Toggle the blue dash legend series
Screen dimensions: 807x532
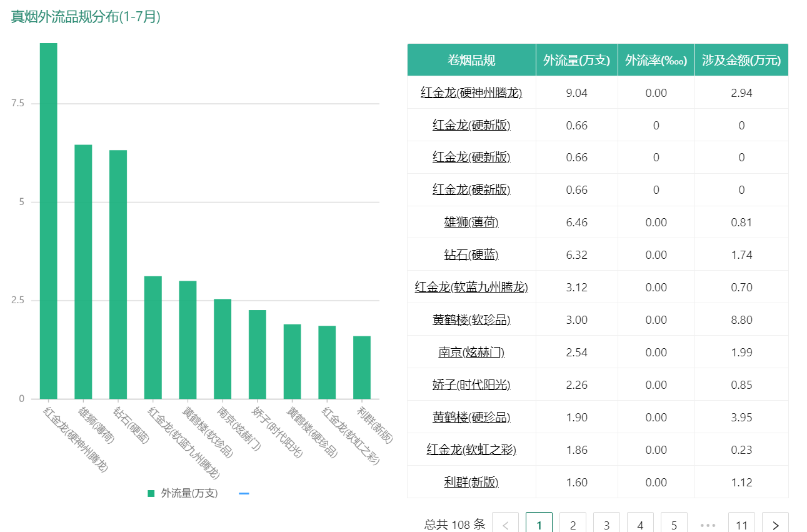[x=244, y=493]
